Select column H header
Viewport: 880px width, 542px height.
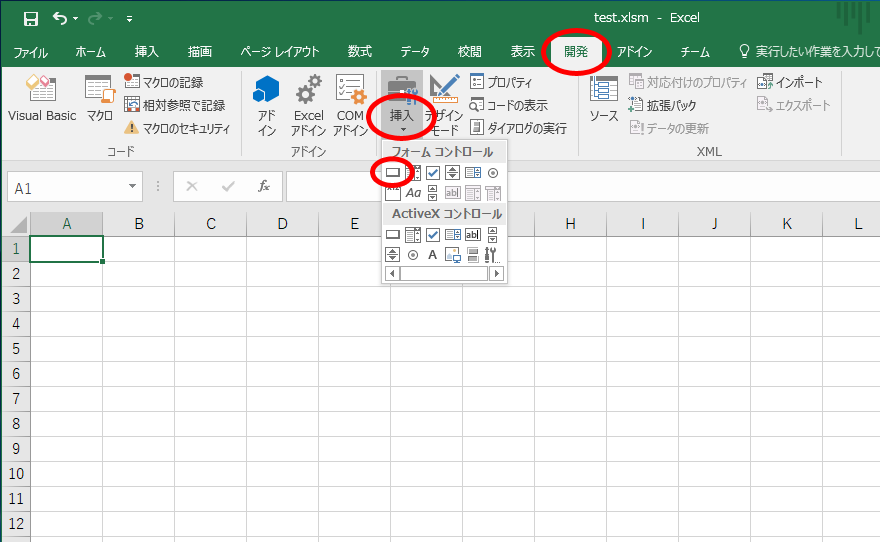tap(570, 224)
